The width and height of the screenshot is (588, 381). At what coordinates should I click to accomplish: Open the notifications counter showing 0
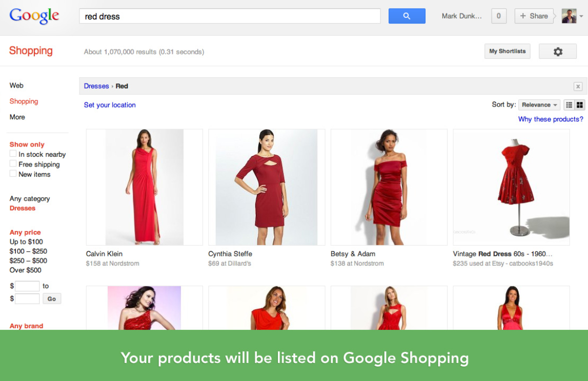498,16
